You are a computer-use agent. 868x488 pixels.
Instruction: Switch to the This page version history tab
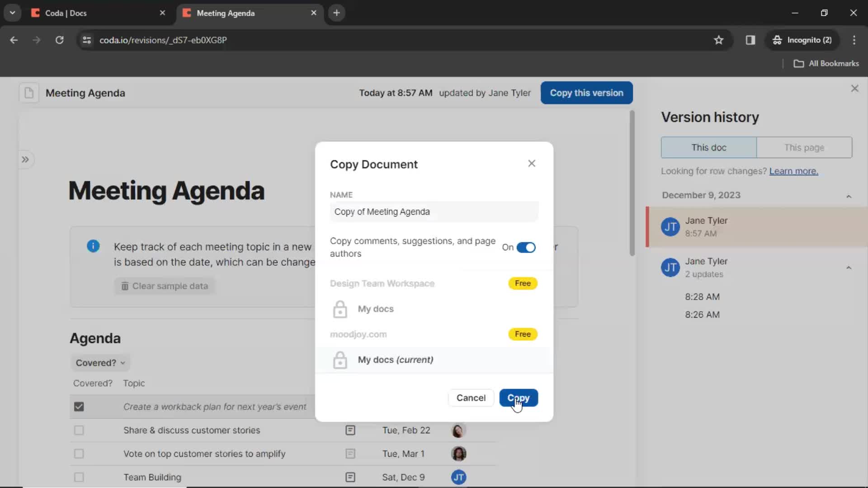pos(804,147)
